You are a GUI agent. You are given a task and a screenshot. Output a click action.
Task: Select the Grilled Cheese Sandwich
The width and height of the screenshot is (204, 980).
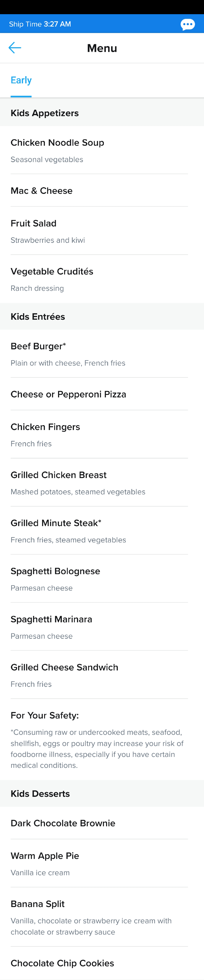[102, 675]
